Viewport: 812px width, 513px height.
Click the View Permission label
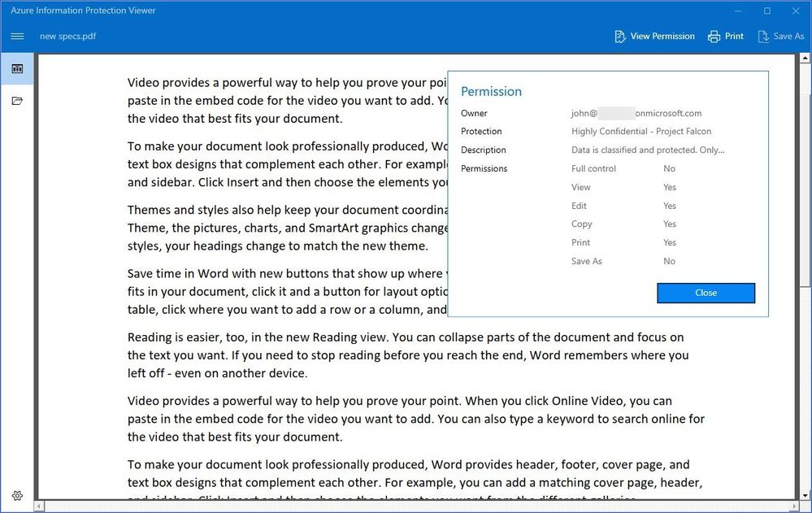pyautogui.click(x=662, y=37)
